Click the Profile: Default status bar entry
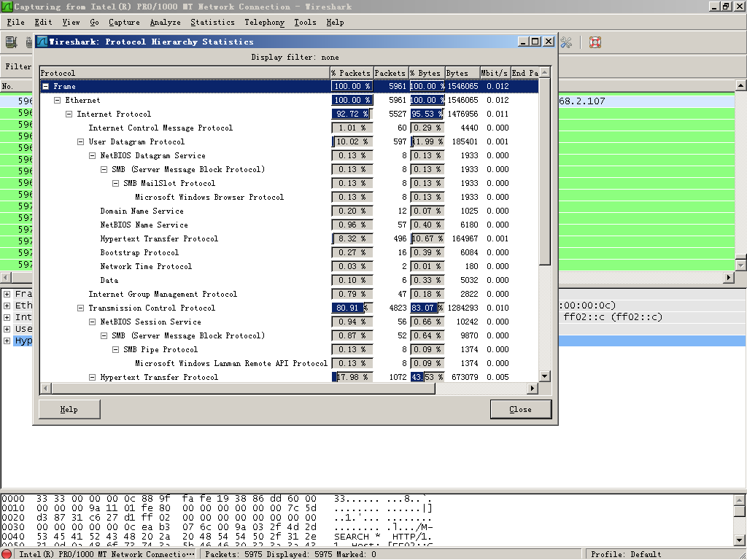 pyautogui.click(x=626, y=554)
